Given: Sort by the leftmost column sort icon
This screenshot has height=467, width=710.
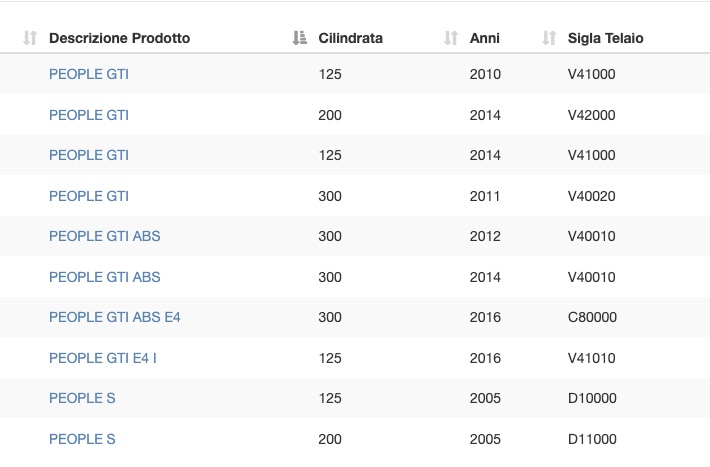Looking at the screenshot, I should coord(30,38).
